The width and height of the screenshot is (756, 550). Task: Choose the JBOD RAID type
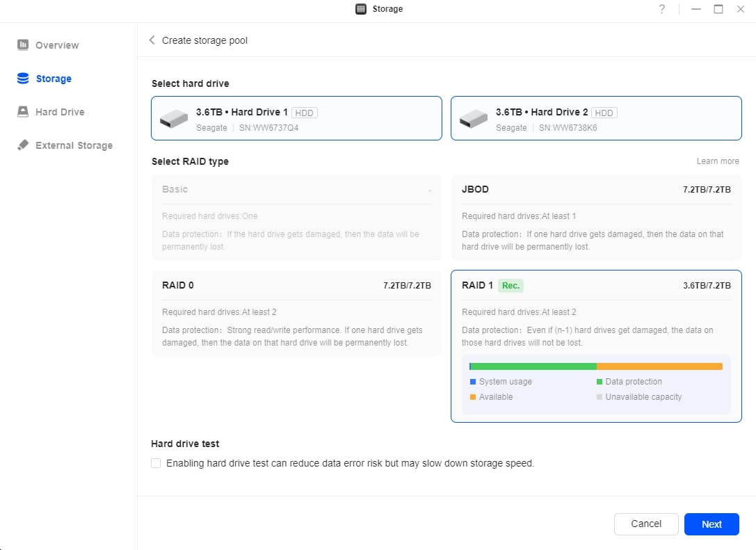point(595,218)
